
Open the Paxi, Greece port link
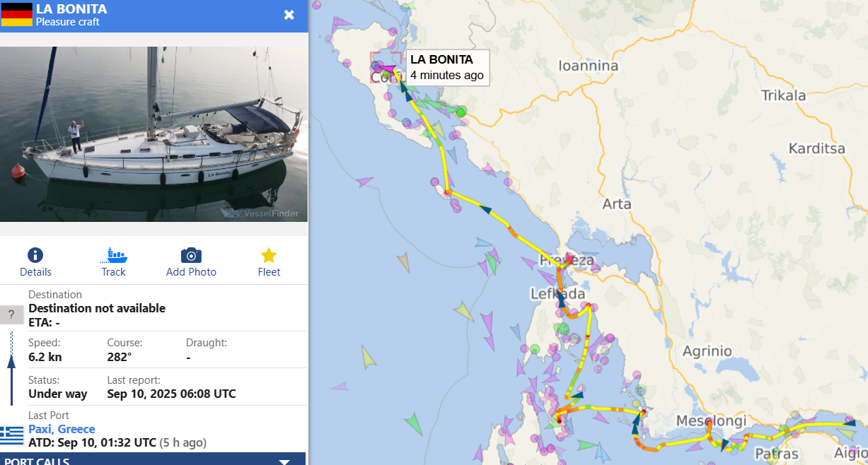click(x=62, y=429)
